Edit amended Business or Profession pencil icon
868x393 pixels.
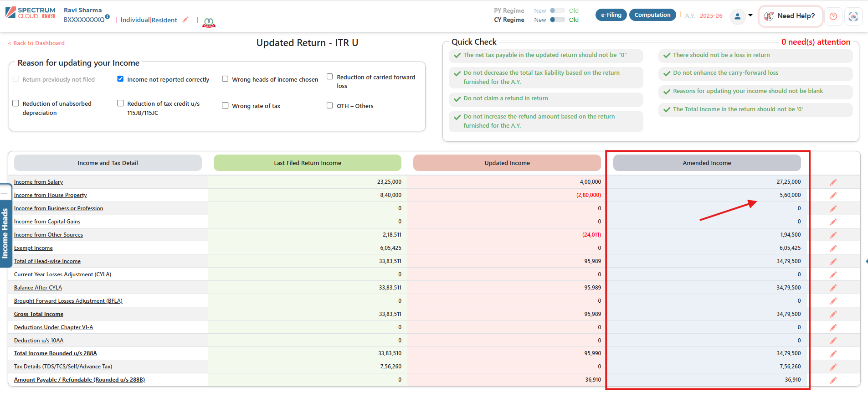click(x=833, y=208)
